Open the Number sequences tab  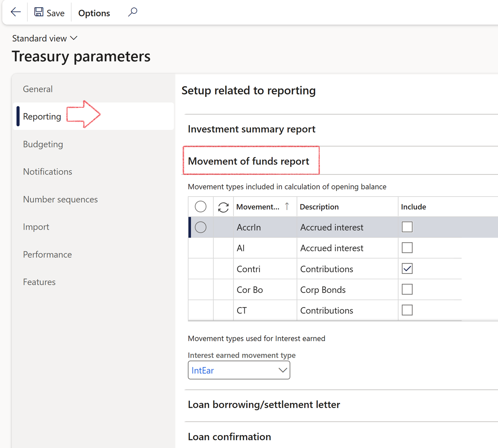pyautogui.click(x=60, y=199)
